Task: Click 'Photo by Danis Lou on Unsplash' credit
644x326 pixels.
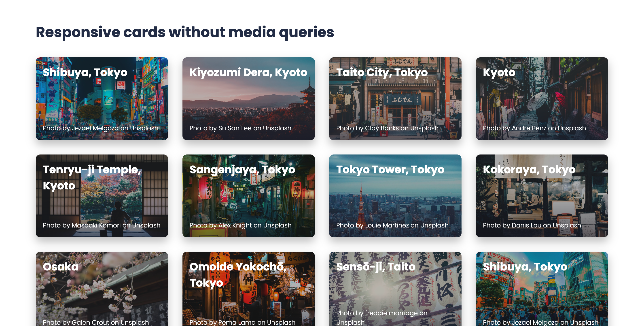Action: 532,225
